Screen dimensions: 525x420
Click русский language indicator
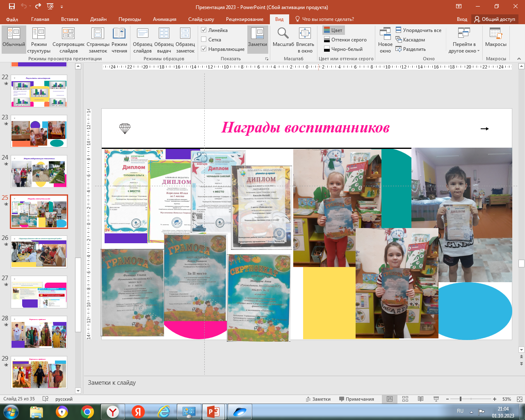point(64,399)
